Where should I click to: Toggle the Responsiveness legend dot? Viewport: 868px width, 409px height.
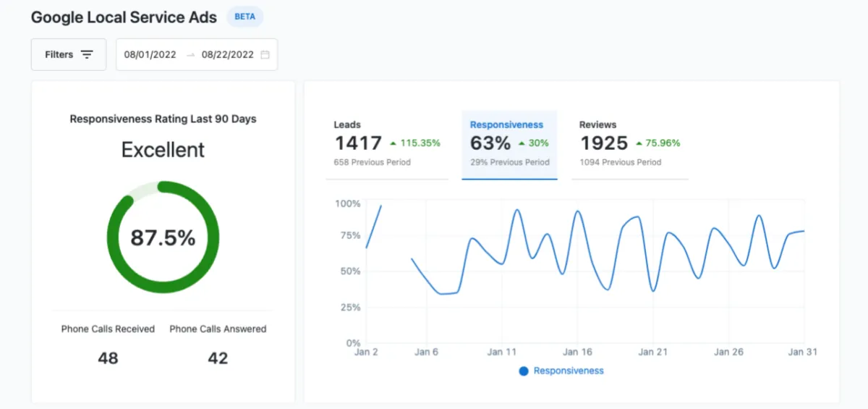pos(524,371)
